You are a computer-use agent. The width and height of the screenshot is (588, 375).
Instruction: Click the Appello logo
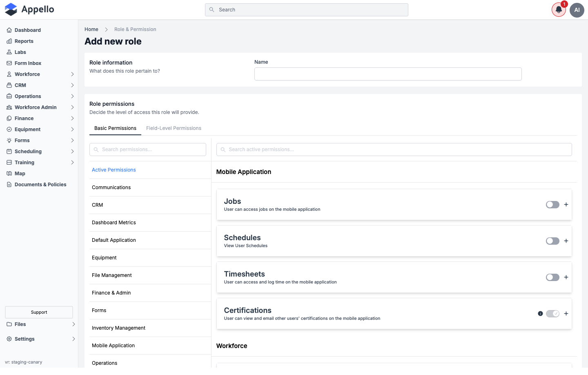[x=29, y=9]
